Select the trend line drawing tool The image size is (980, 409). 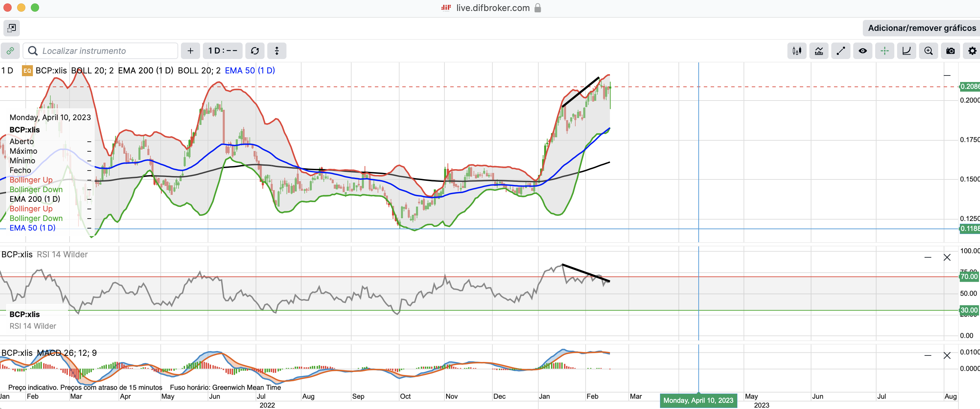click(841, 51)
